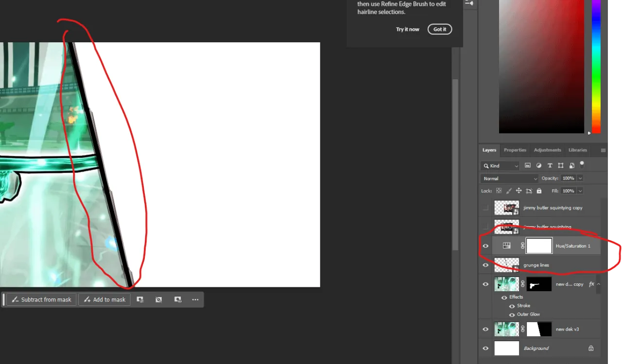Open the Normal blend mode dropdown
Image resolution: width=622 pixels, height=364 pixels.
point(509,178)
